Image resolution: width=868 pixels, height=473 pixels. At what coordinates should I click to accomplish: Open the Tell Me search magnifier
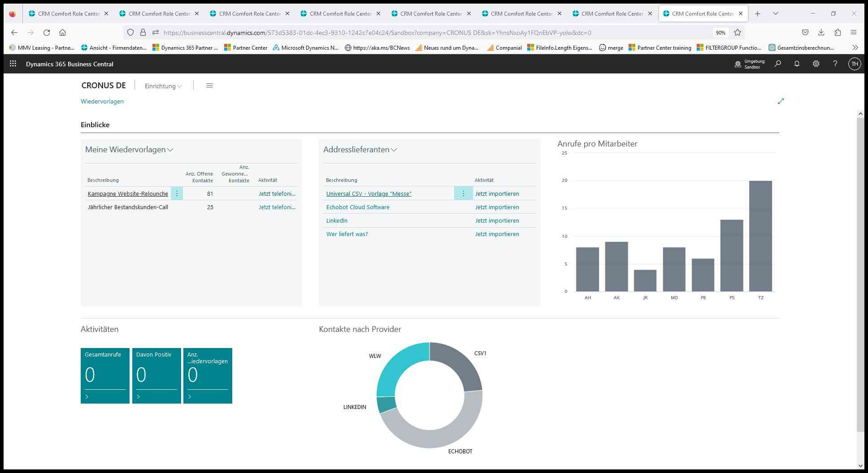tap(777, 64)
